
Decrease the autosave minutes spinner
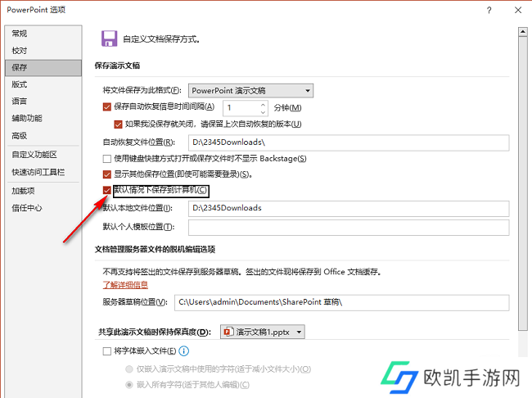click(263, 111)
